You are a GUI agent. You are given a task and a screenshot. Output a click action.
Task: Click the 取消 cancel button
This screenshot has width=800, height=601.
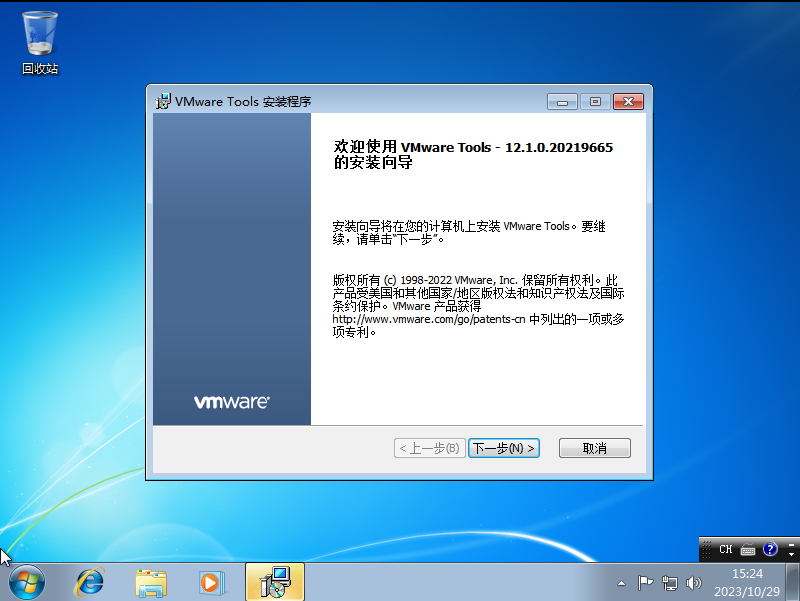594,448
